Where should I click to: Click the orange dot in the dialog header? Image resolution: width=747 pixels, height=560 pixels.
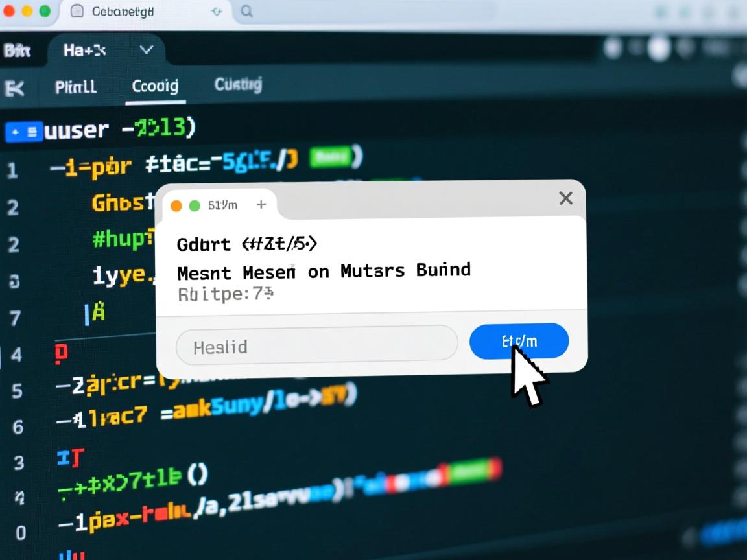[176, 206]
